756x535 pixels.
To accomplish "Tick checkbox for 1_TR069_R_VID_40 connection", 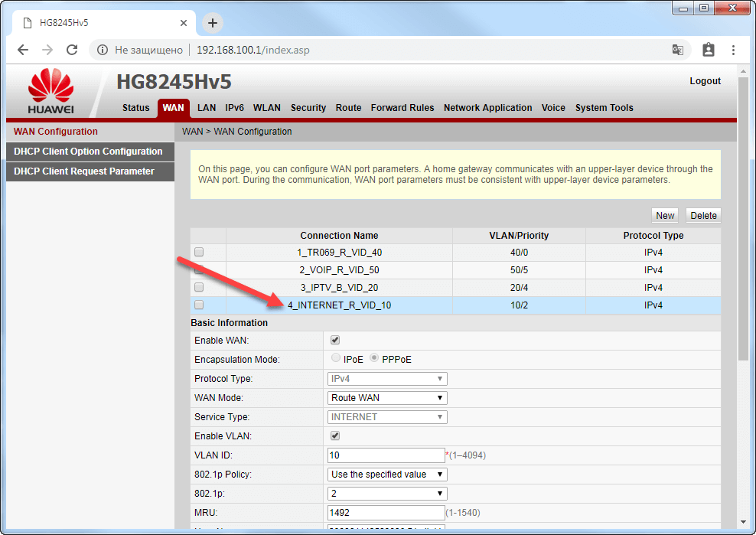I will pos(199,252).
